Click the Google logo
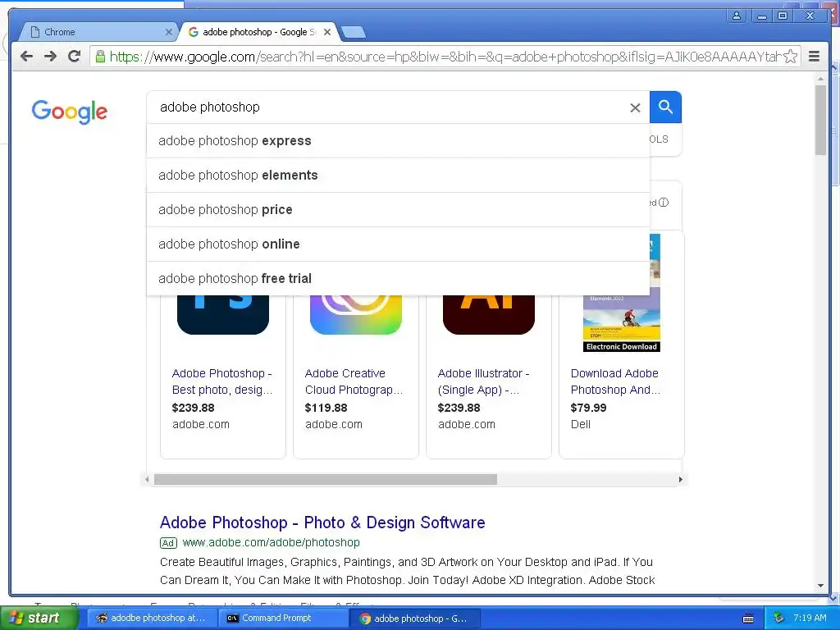Viewport: 840px width, 630px height. click(69, 112)
